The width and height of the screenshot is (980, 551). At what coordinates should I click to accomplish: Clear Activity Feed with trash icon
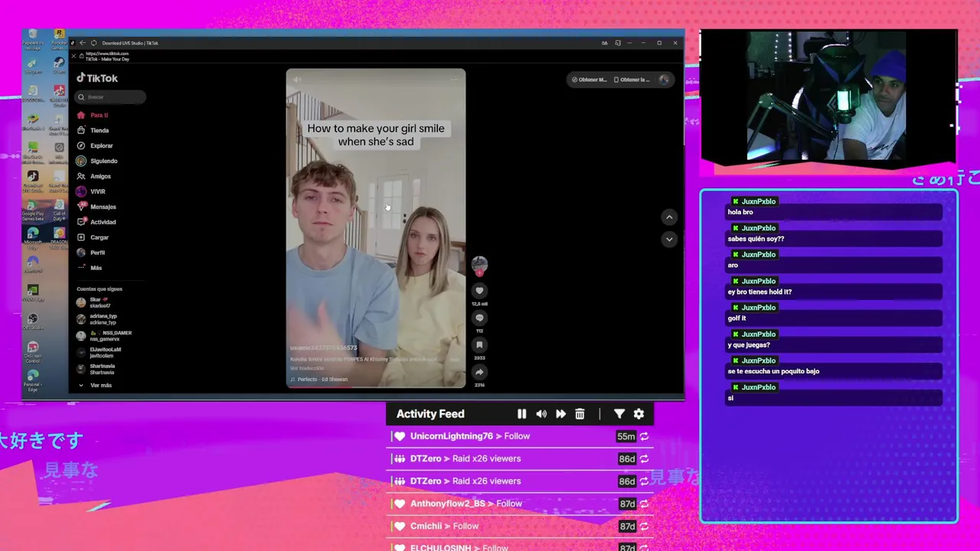580,414
